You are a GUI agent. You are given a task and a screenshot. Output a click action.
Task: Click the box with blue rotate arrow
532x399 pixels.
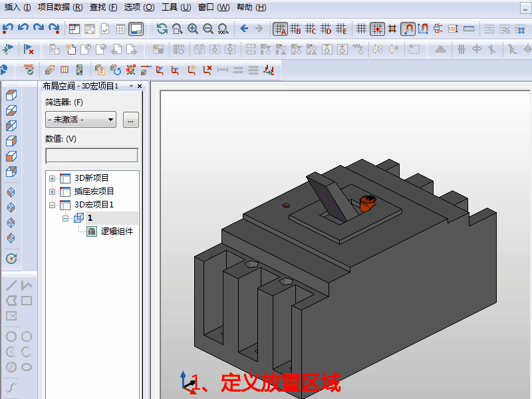[115, 70]
